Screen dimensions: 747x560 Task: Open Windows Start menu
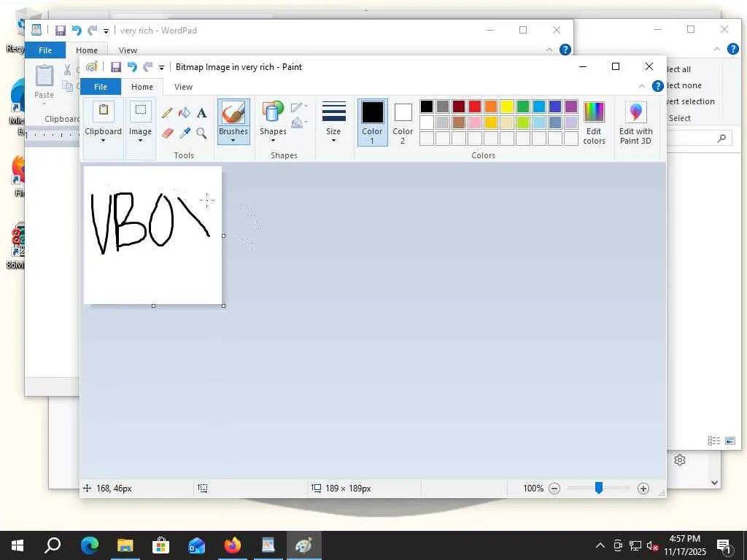point(18,545)
